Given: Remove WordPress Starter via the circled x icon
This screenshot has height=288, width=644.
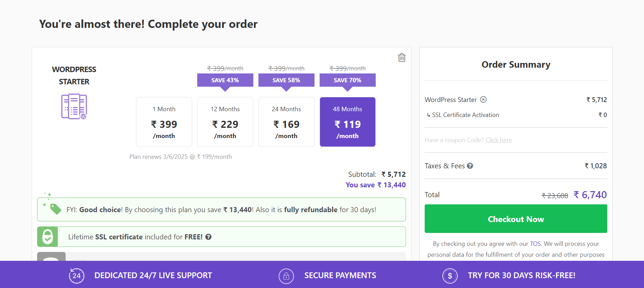Looking at the screenshot, I should (483, 100).
